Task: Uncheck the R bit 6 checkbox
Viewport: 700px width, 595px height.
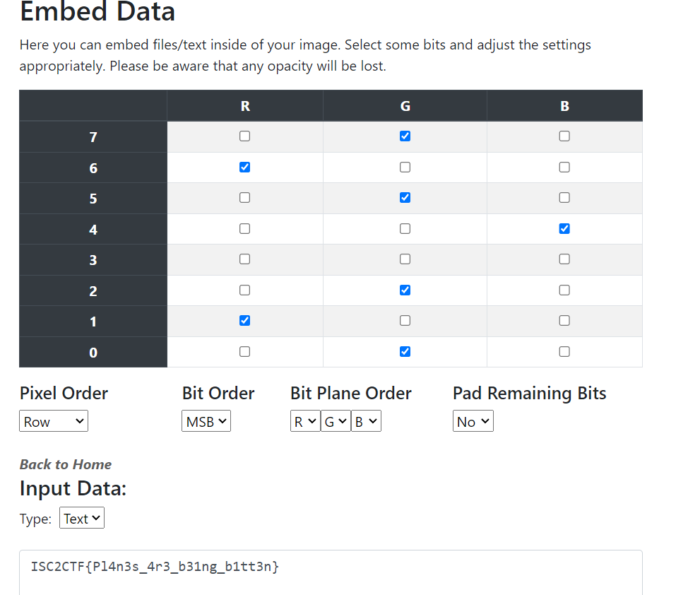Action: [x=244, y=167]
